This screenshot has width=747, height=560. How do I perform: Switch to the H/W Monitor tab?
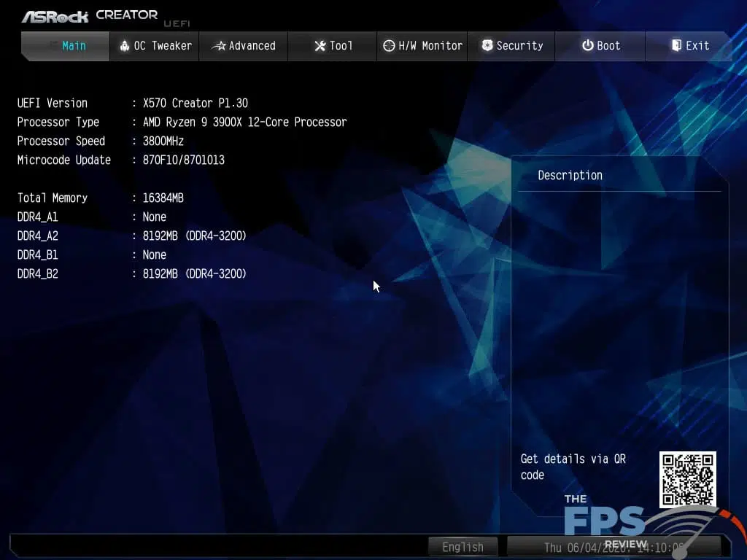point(422,45)
